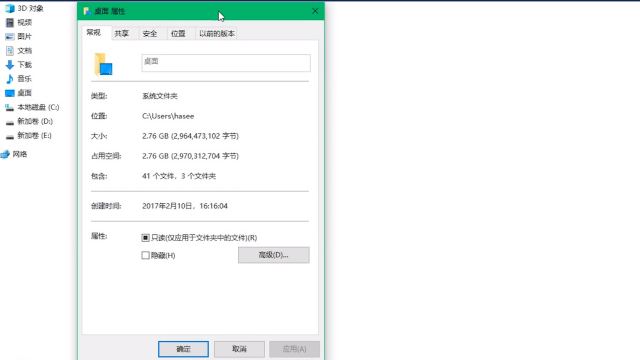Click size value 2.76 GB (2,964,473,102 字节)
This screenshot has width=640, height=360.
(190, 136)
